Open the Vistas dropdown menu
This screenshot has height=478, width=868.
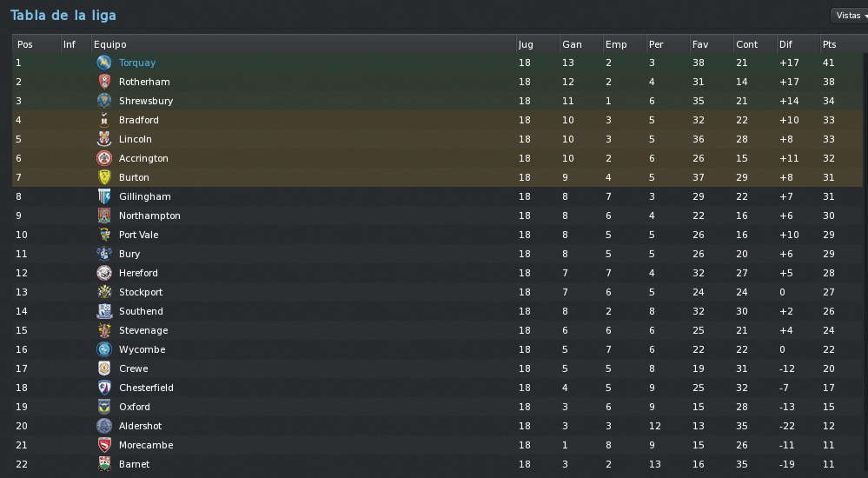coord(850,16)
